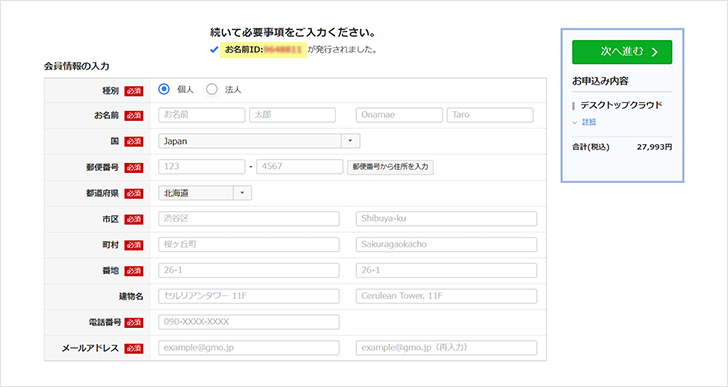Viewport: 728px width, 387px height.
Task: Click the 4567 postal code field
Action: click(299, 167)
